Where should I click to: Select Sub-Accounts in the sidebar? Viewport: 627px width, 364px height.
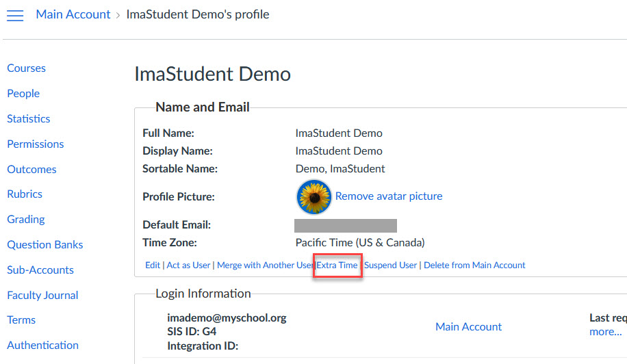coord(40,270)
